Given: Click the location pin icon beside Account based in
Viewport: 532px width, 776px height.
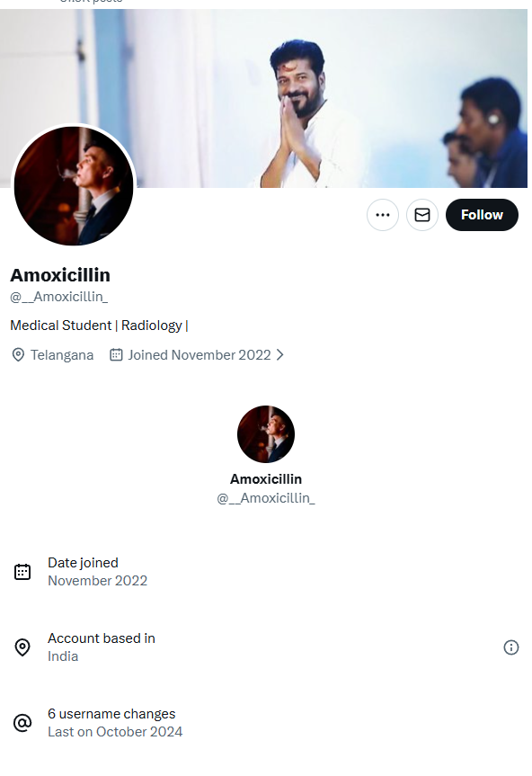Looking at the screenshot, I should 22,647.
